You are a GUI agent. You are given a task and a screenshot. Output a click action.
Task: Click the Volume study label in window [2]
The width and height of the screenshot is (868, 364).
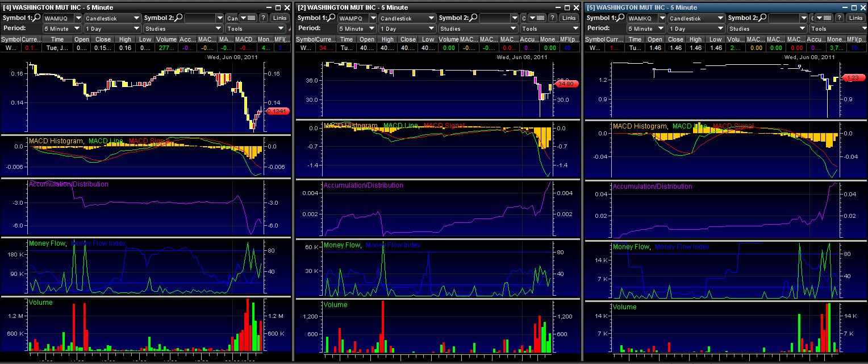(x=335, y=304)
